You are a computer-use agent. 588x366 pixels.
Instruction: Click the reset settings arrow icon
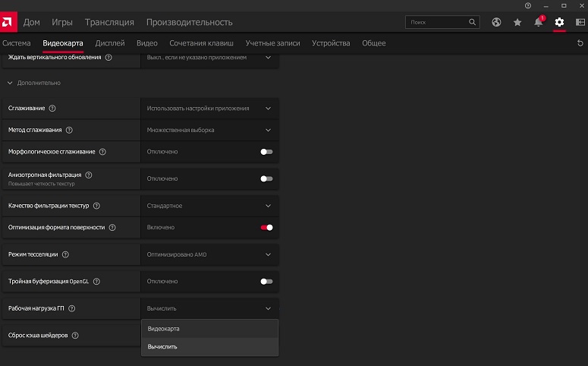(x=580, y=44)
